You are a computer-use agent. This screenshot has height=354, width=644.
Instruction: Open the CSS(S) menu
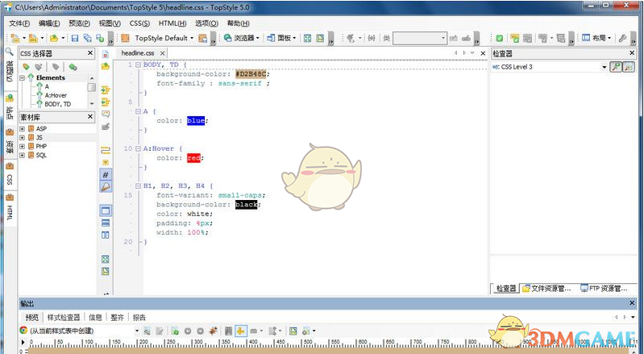coord(139,23)
